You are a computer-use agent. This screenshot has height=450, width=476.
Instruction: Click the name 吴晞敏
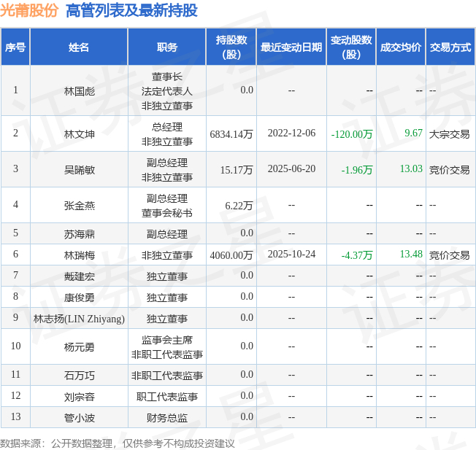pos(80,170)
